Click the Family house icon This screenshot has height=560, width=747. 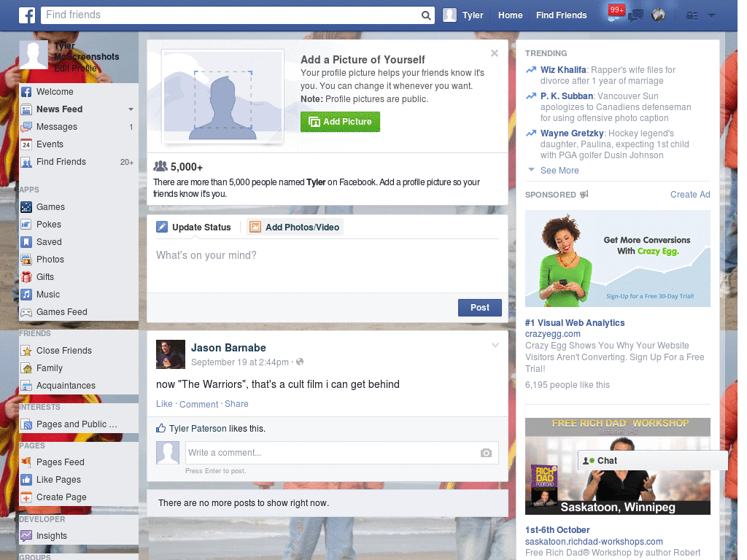(x=26, y=368)
